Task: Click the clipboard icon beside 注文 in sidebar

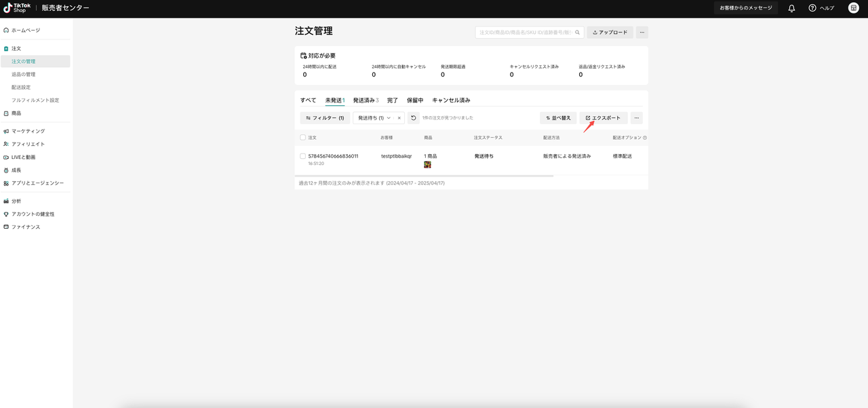Action: click(6, 49)
